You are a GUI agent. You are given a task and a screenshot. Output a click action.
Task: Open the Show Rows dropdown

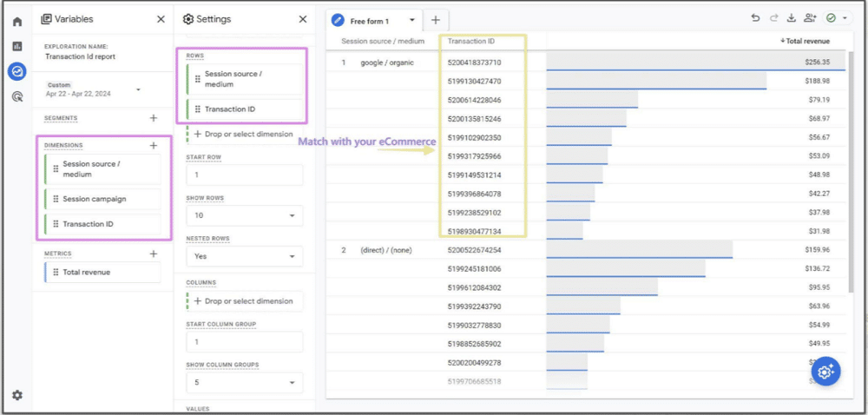tap(245, 215)
